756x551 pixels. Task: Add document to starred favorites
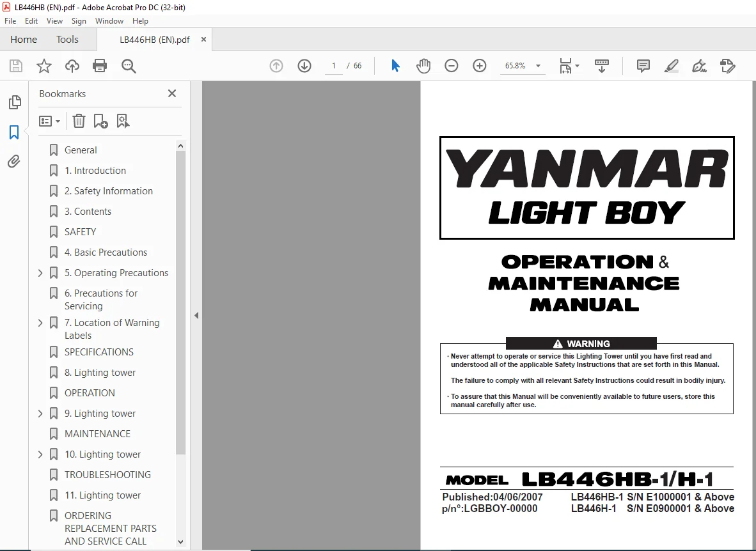(44, 66)
